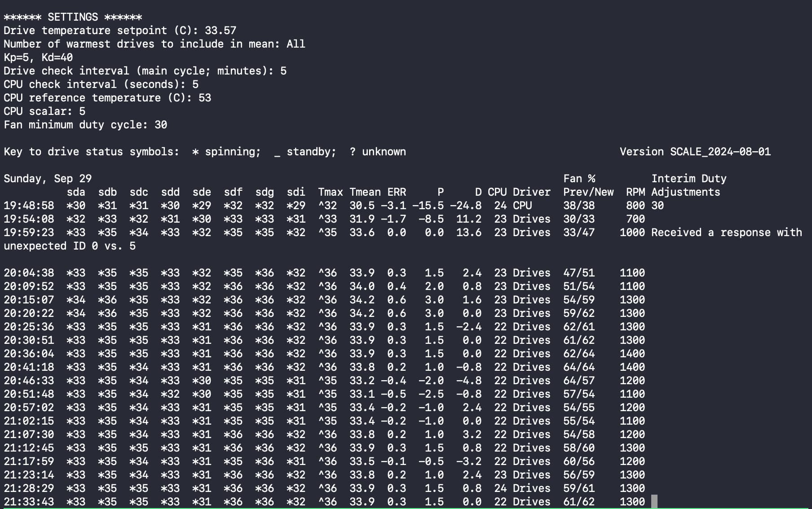812x509 pixels.
Task: Click the CPU reference temperature value 53
Action: 204,98
